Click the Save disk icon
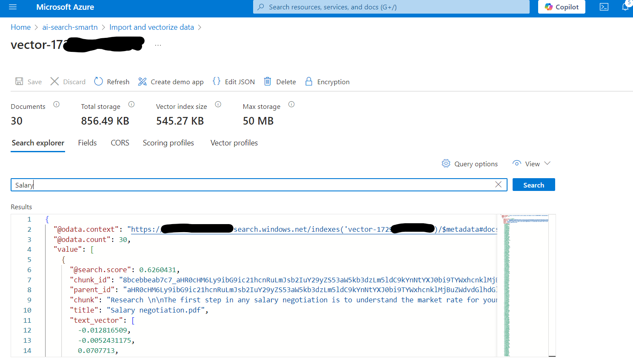The image size is (633, 364). tap(19, 81)
